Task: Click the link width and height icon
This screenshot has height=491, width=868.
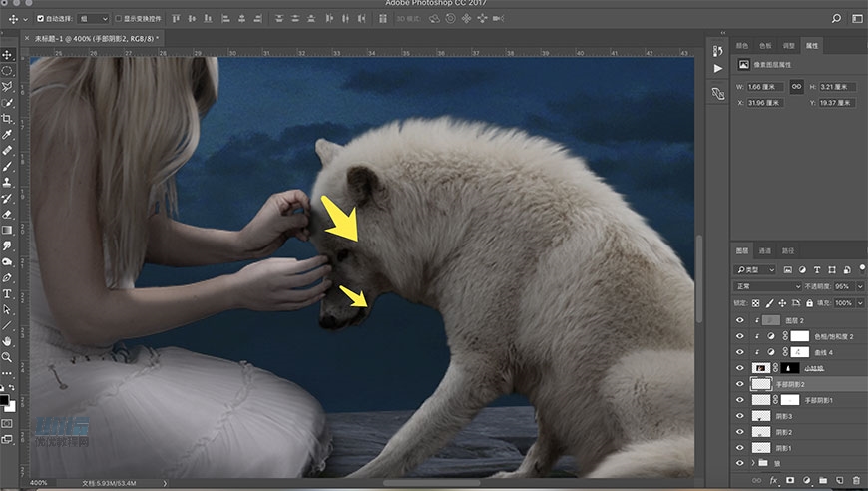Action: pyautogui.click(x=796, y=87)
